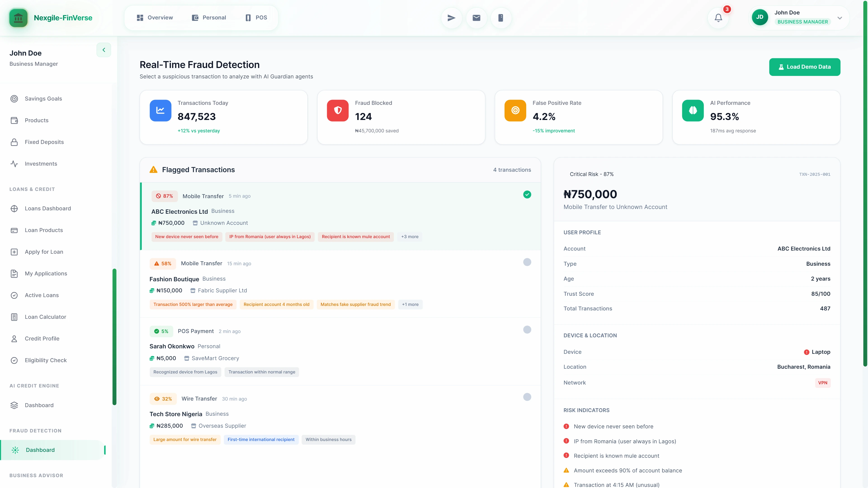Open the mail icon in the top bar

pos(476,18)
